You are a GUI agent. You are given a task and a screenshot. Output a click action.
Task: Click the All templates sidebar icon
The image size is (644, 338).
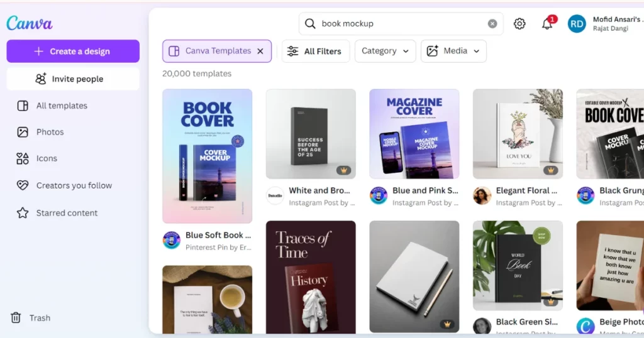click(x=23, y=106)
